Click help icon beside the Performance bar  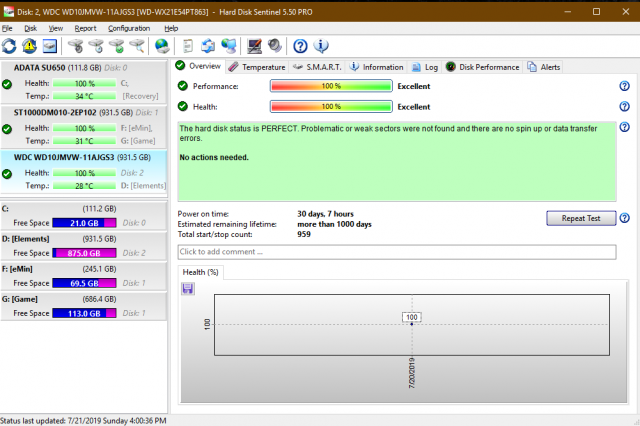[x=624, y=86]
